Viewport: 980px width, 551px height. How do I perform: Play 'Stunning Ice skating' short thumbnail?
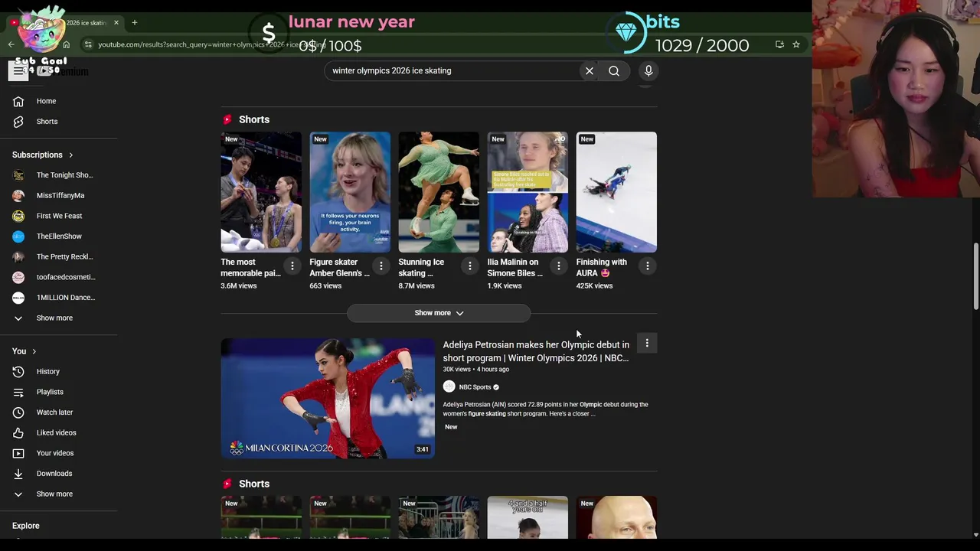click(x=439, y=192)
